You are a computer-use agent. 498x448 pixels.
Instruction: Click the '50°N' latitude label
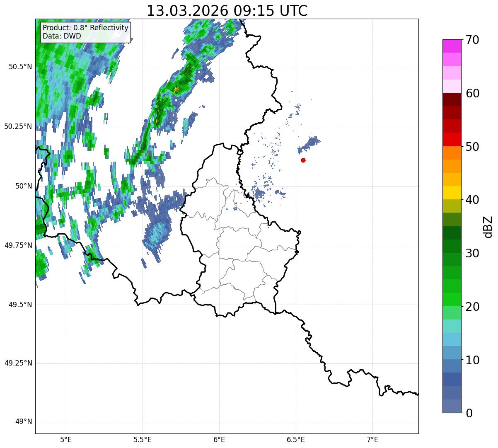(x=24, y=186)
